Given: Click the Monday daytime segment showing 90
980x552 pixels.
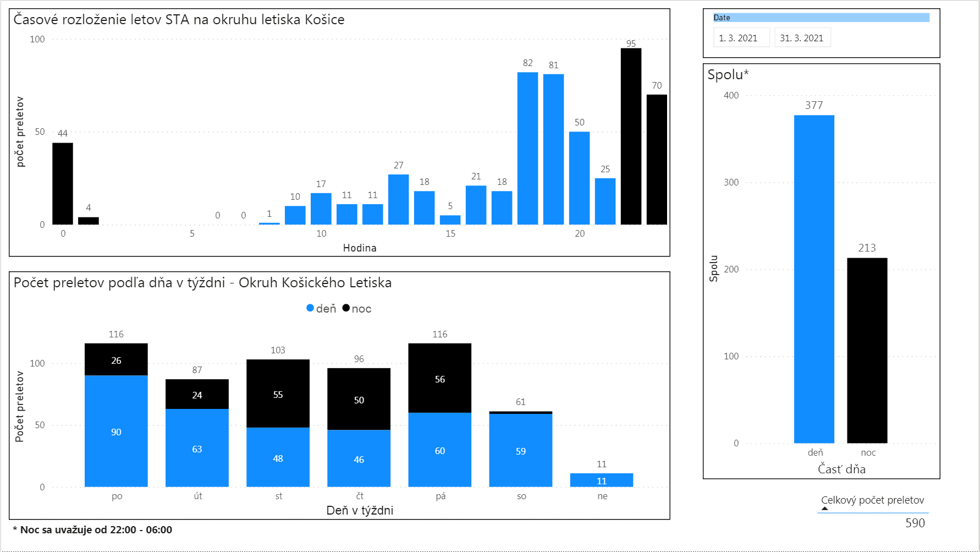Looking at the screenshot, I should point(116,431).
